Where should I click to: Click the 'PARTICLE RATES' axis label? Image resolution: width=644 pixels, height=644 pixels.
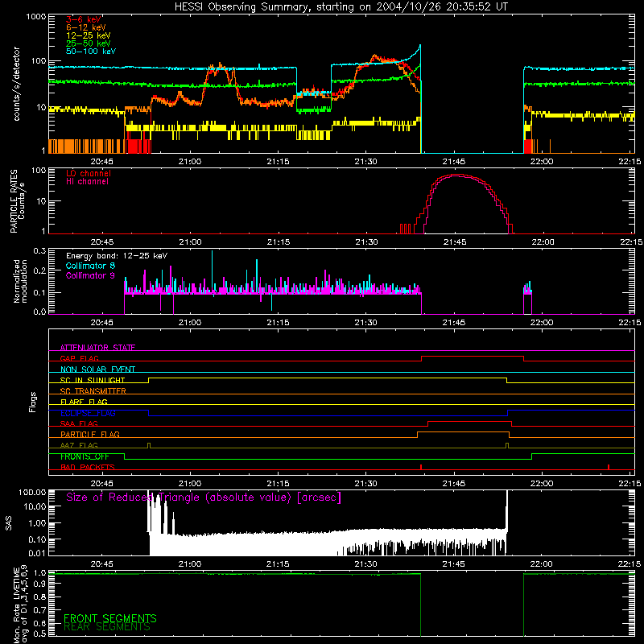pos(14,201)
